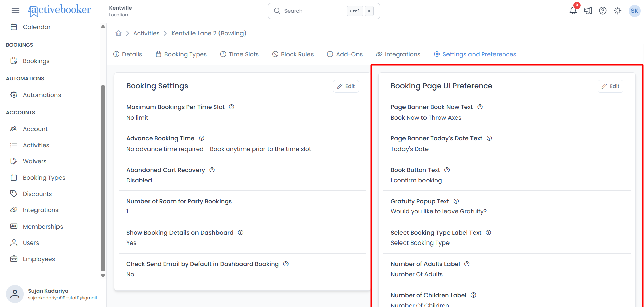Click sidebar scrollbar up arrow
Image resolution: width=644 pixels, height=307 pixels.
coord(103,27)
